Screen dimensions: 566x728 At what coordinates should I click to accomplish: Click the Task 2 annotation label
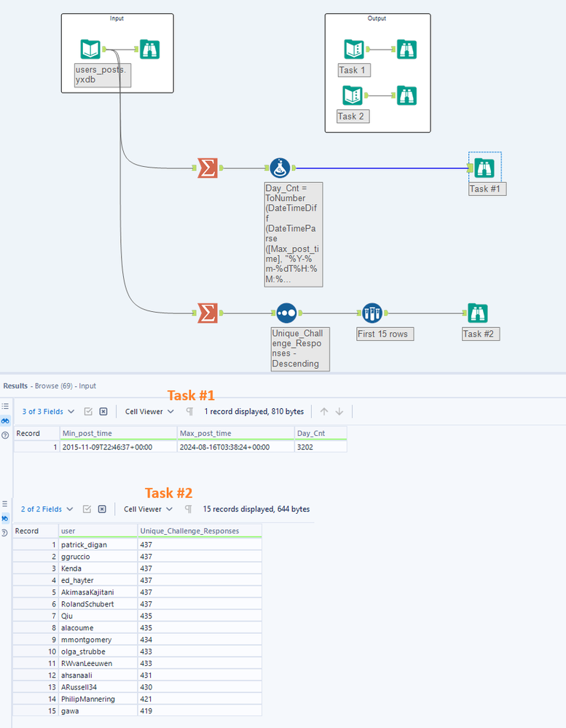353,116
